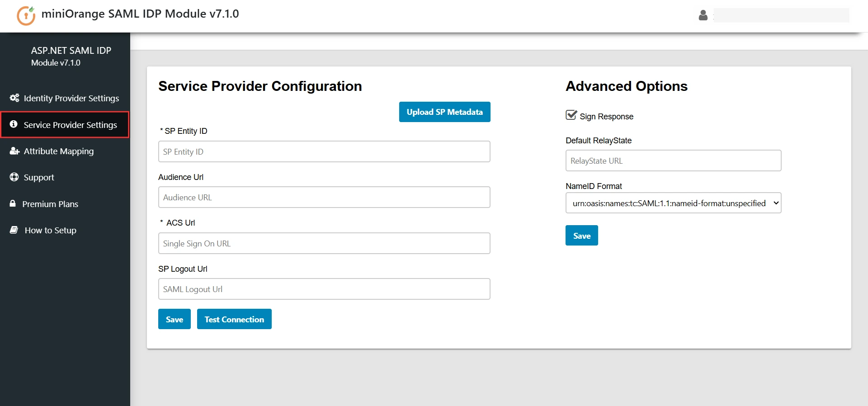This screenshot has height=406, width=868.
Task: Focus the SAML Logout Url field
Action: pyautogui.click(x=324, y=289)
